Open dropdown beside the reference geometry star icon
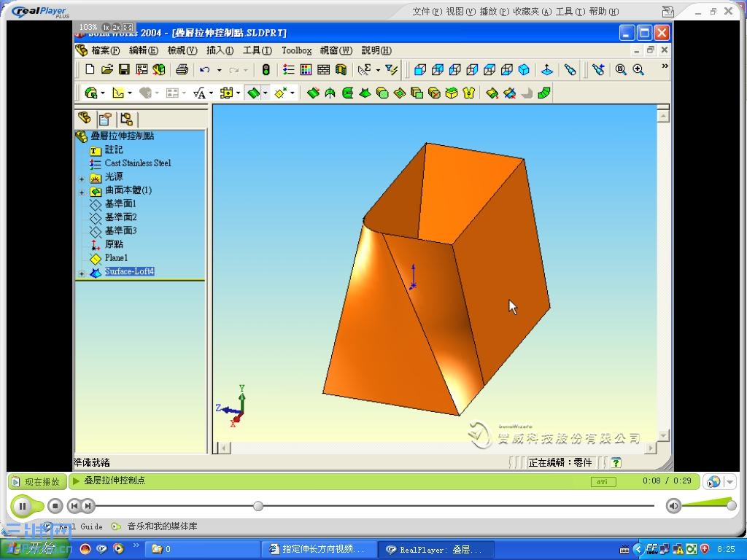The width and height of the screenshot is (747, 560). [293, 93]
